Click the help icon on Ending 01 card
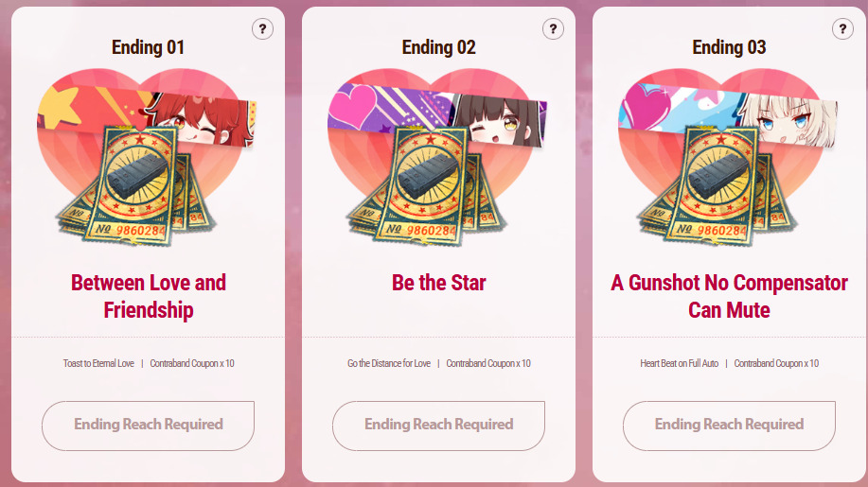The width and height of the screenshot is (868, 487). point(262,28)
